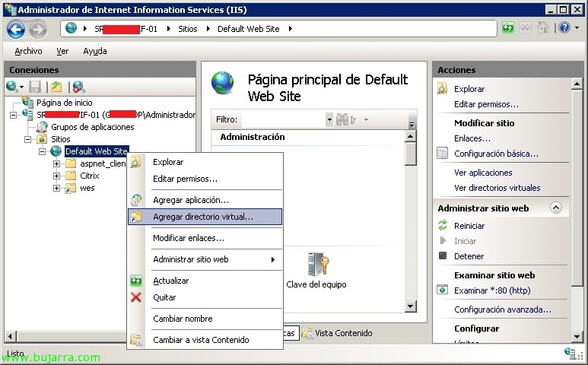Viewport: 588px width, 365px height.
Task: Click Detener link in Acciones
Action: pos(469,256)
